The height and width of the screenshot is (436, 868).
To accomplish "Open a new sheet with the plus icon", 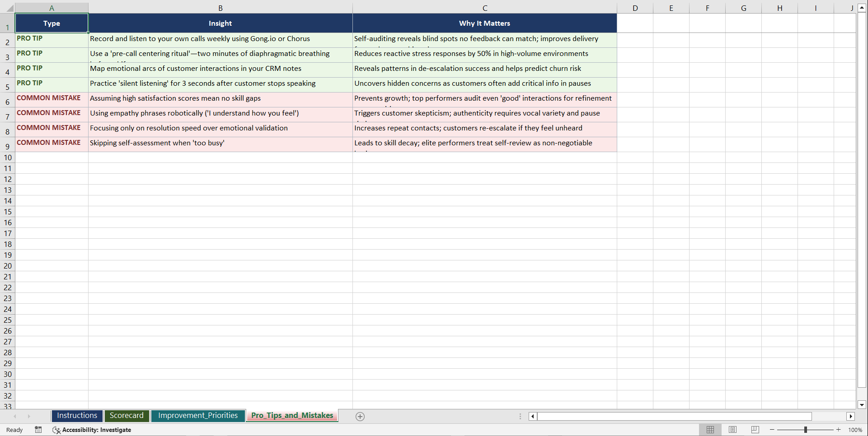I will (x=360, y=416).
